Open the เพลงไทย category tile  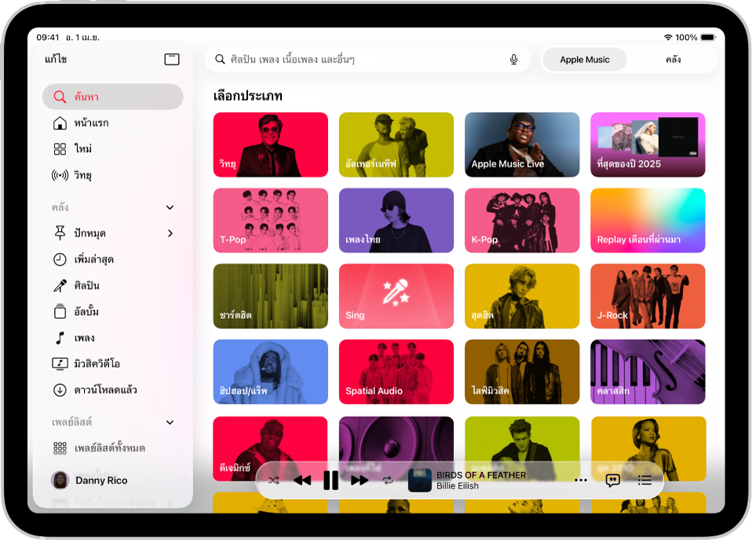(x=396, y=221)
